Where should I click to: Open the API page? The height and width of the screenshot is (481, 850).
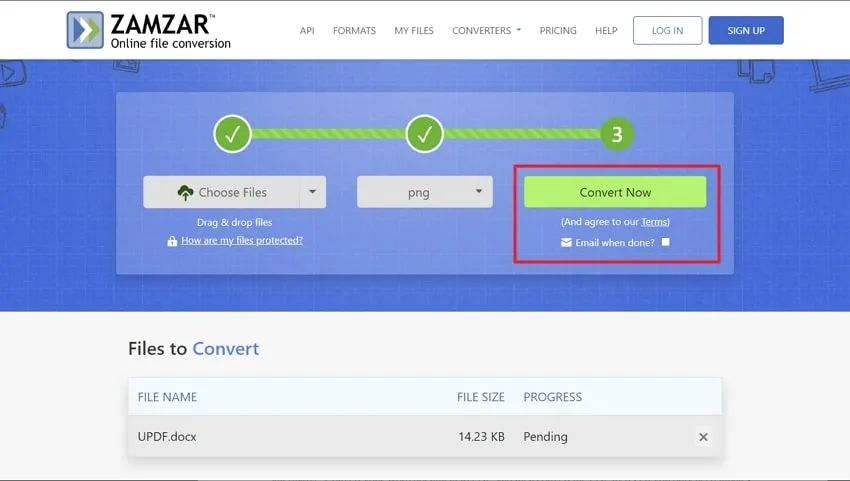(307, 30)
